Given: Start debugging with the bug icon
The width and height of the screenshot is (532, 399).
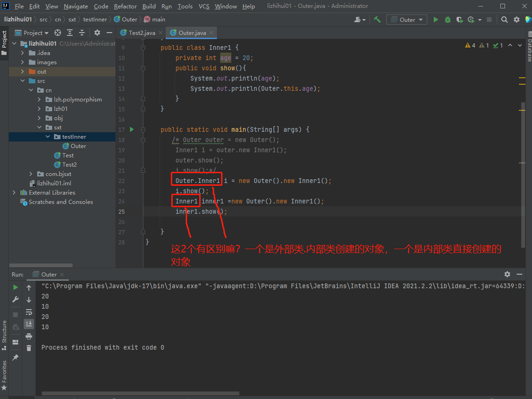Looking at the screenshot, I should point(447,20).
